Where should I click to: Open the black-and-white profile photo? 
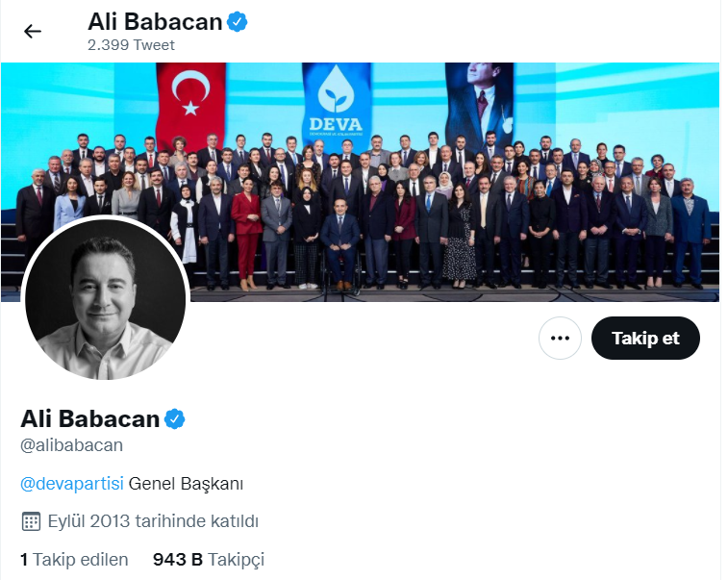106,299
